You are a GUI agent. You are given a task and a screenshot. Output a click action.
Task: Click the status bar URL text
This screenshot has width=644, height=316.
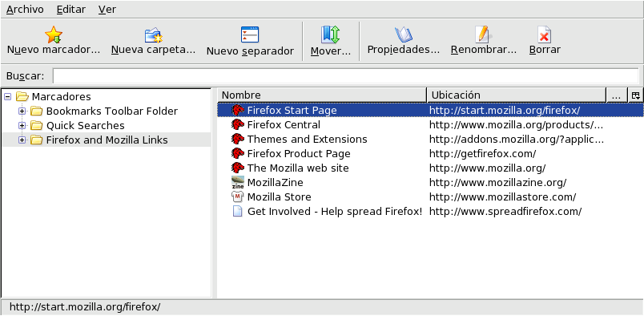(x=85, y=306)
